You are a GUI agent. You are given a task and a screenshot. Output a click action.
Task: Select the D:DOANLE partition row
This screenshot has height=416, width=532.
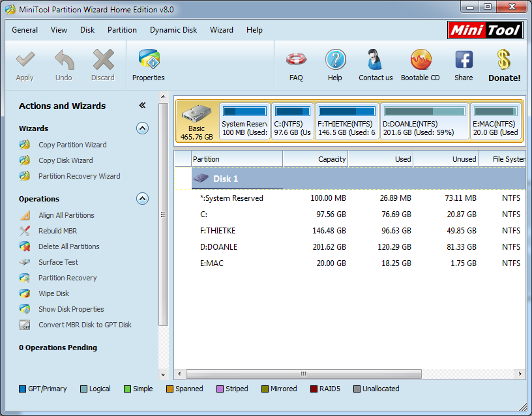pos(350,247)
